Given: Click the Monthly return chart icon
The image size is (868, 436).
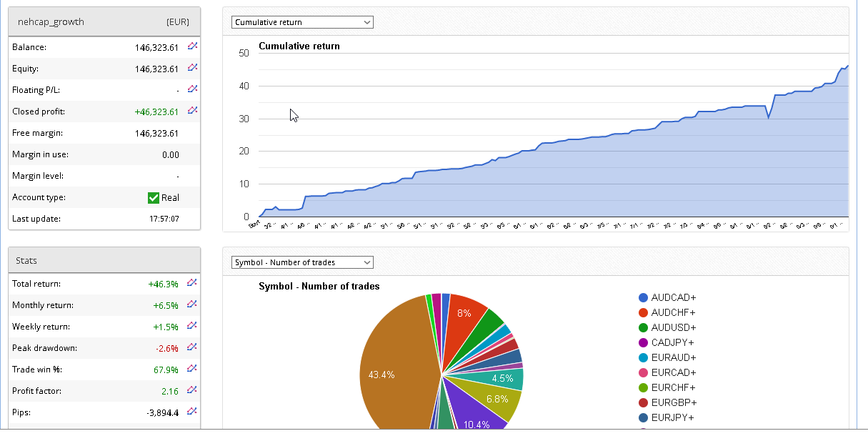Looking at the screenshot, I should coord(192,304).
